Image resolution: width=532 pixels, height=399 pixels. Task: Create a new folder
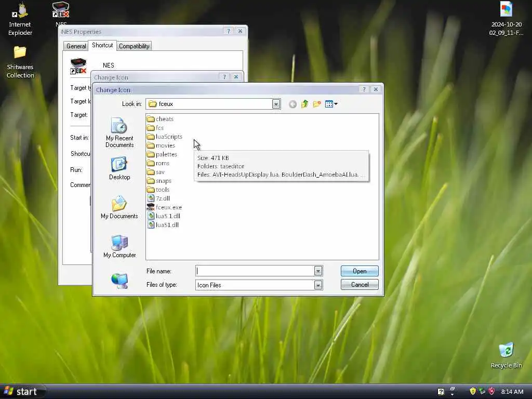click(317, 104)
